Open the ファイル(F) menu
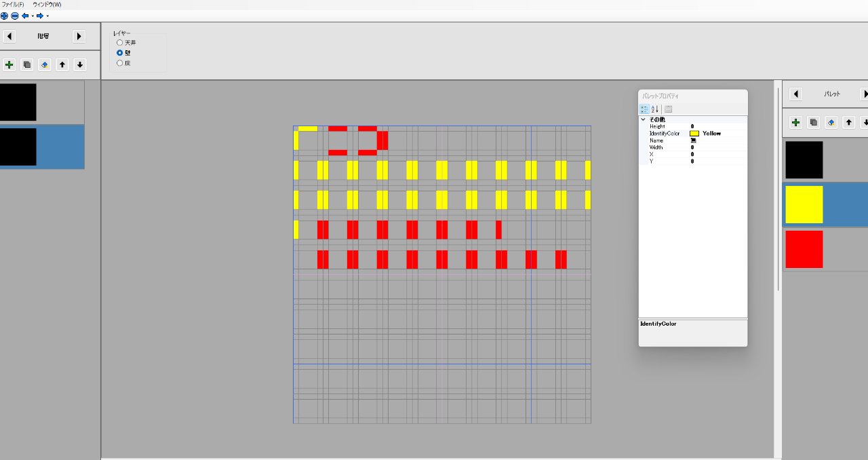868x460 pixels. (12, 4)
